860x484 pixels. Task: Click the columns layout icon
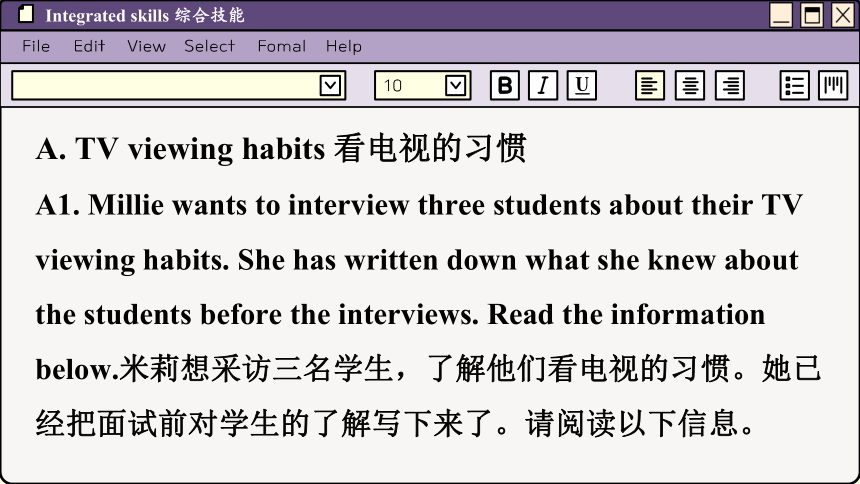click(833, 86)
